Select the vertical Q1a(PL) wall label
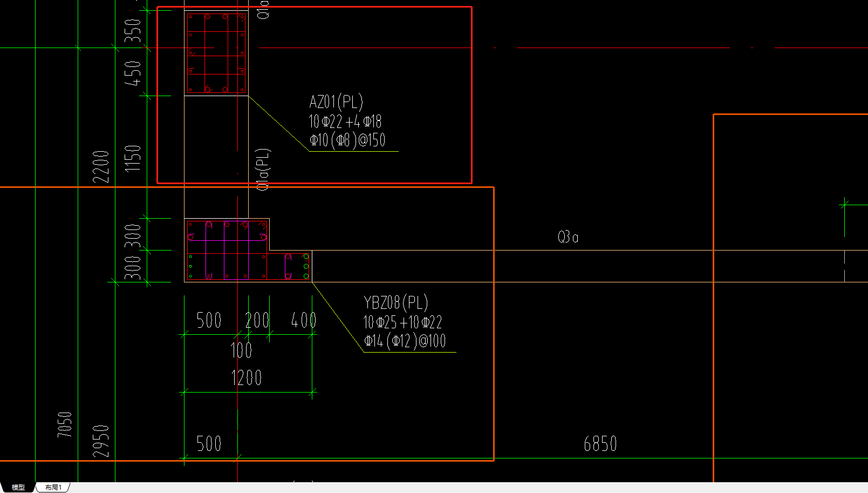 pyautogui.click(x=263, y=170)
